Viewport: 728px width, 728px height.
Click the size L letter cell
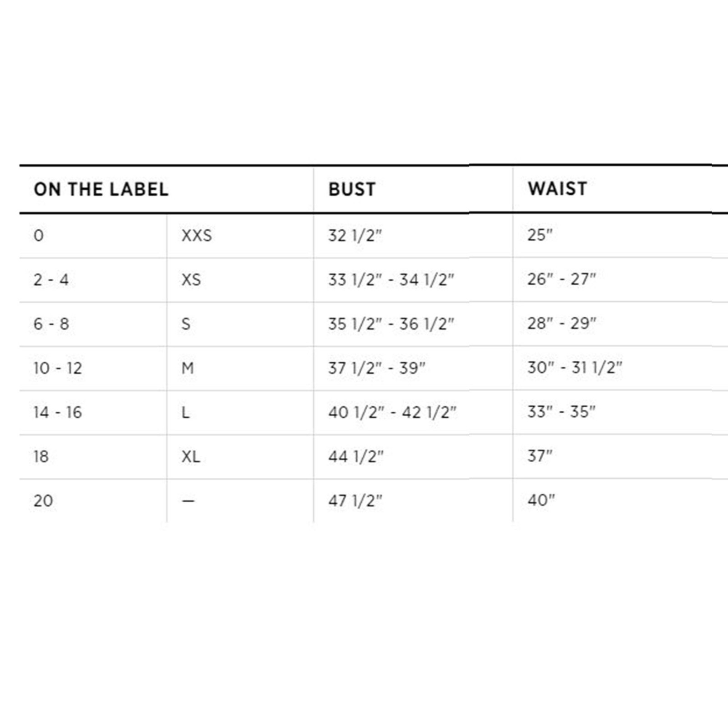185,412
